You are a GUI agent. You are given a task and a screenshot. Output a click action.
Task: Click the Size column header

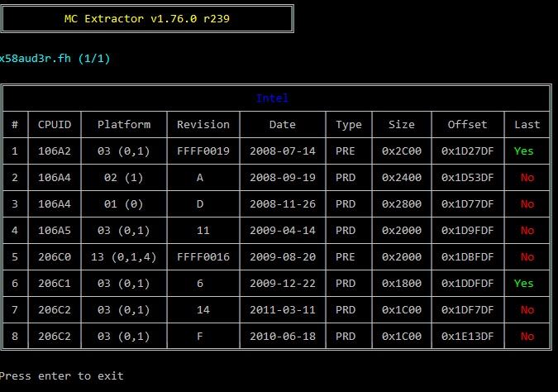(402, 125)
